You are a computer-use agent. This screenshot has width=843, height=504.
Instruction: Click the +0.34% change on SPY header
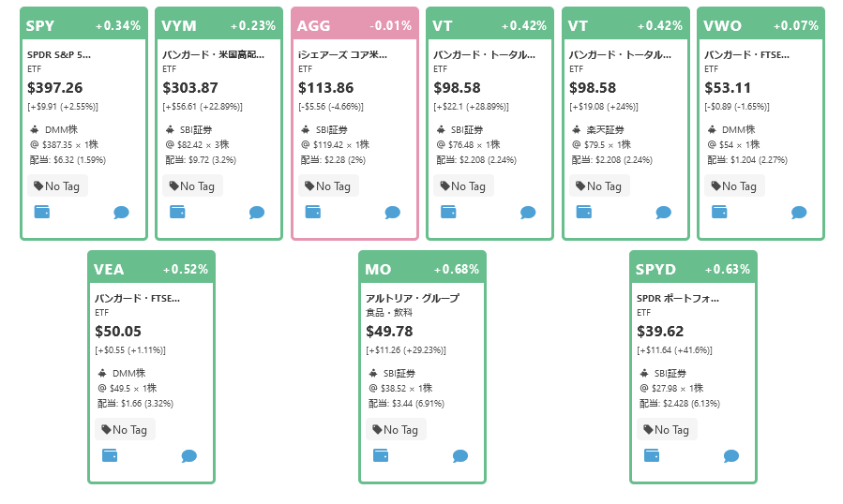point(118,26)
